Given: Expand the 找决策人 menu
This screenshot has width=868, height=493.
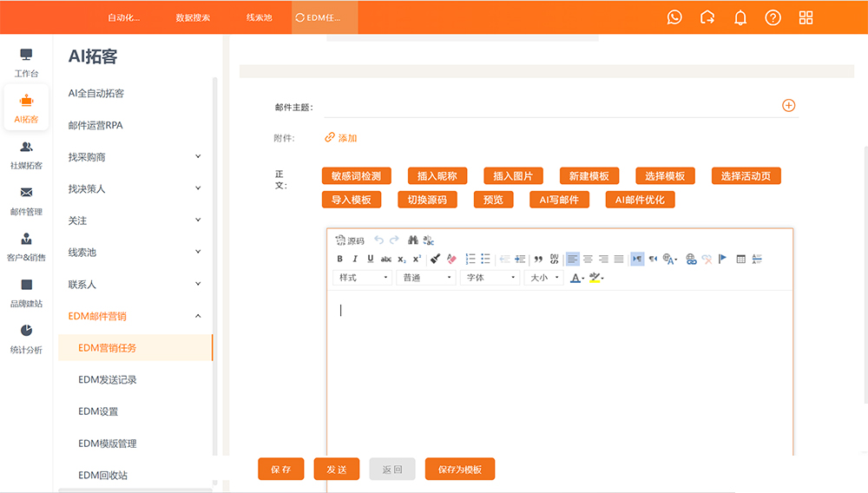Looking at the screenshot, I should pyautogui.click(x=135, y=188).
